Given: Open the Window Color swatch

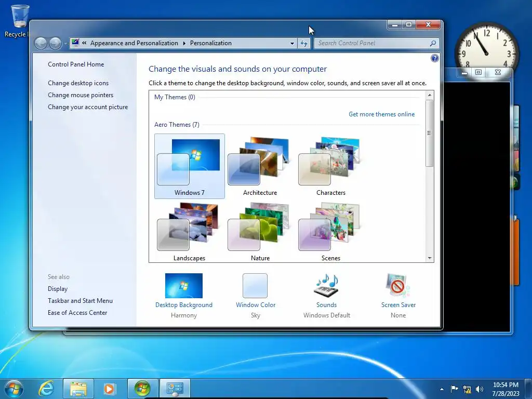Looking at the screenshot, I should (x=255, y=286).
